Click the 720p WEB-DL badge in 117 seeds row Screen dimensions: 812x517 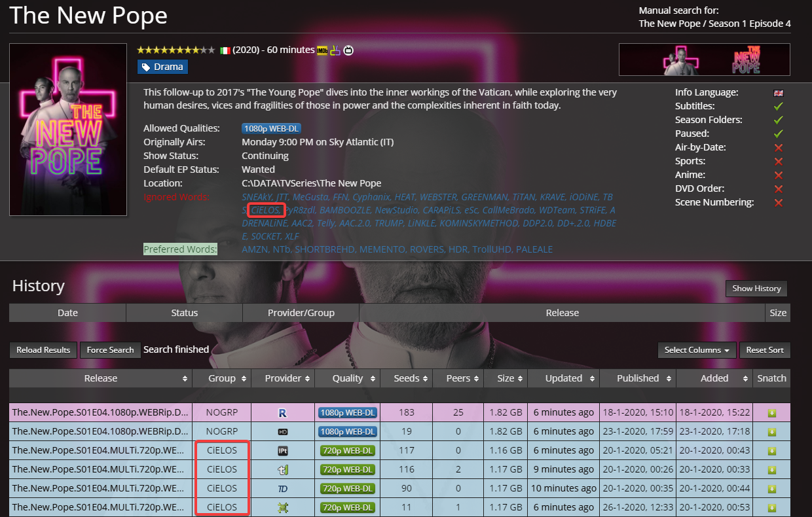pos(348,451)
